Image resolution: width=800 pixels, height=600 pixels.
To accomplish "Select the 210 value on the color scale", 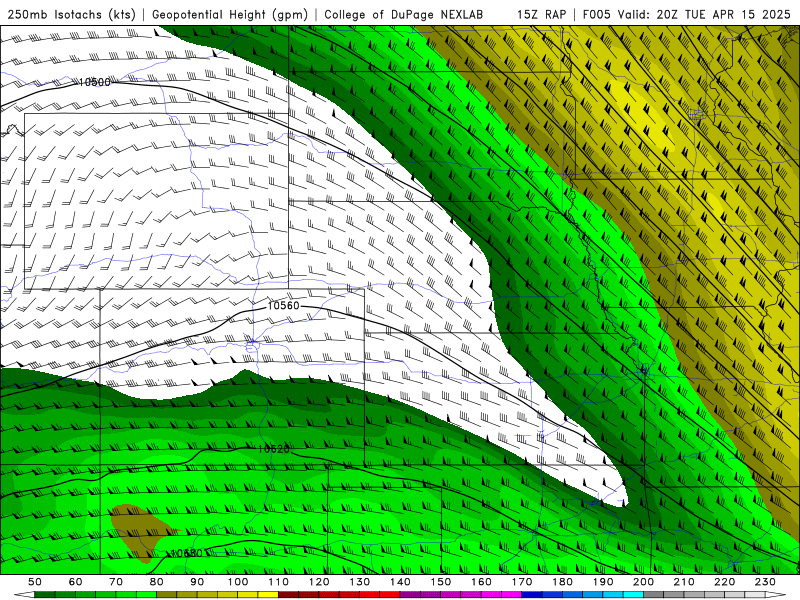I will (x=684, y=582).
